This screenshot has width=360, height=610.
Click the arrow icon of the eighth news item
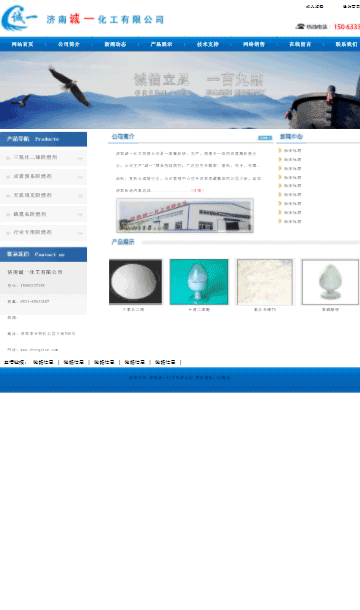click(x=280, y=212)
